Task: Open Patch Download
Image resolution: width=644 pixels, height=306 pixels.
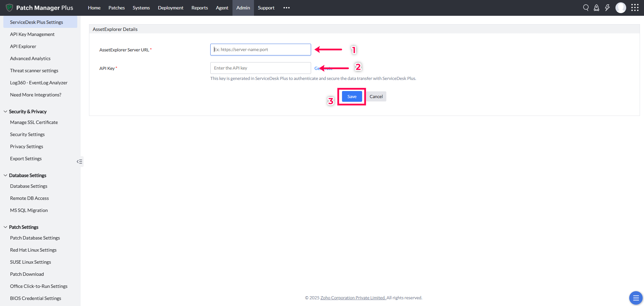Action: tap(27, 274)
